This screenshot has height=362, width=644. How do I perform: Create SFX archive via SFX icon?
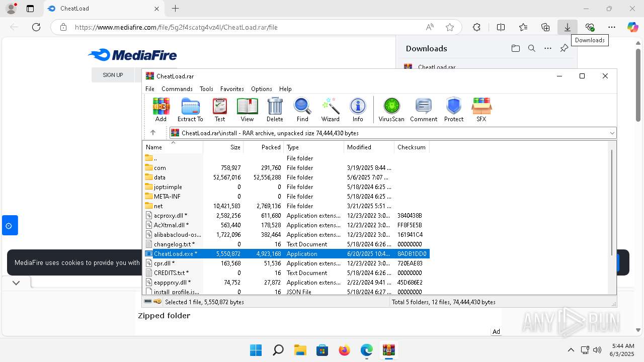(x=481, y=110)
